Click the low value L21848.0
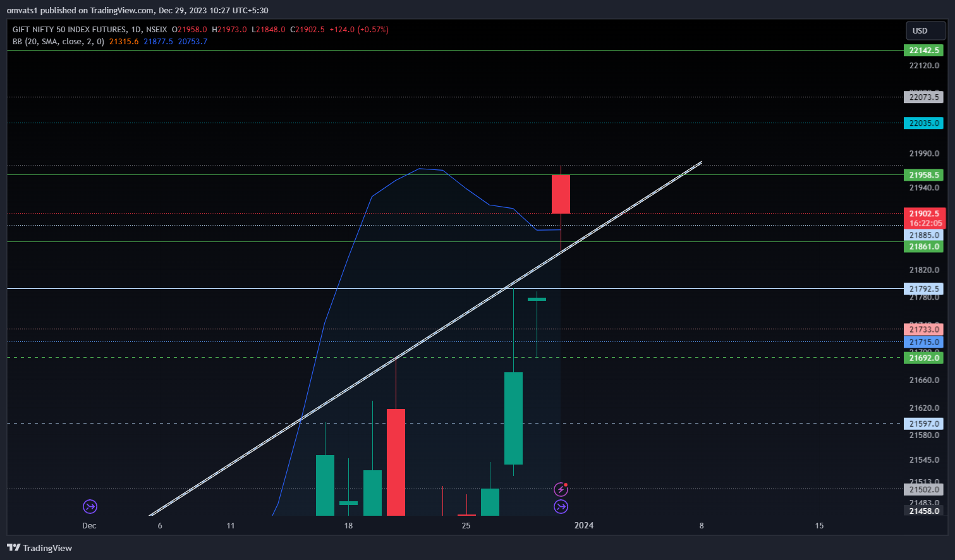Viewport: 955px width, 560px height. pyautogui.click(x=269, y=30)
